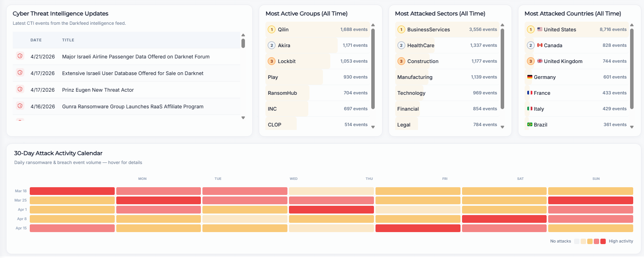
Task: Click the Mar 25 row label in the calendar
Action: point(20,200)
